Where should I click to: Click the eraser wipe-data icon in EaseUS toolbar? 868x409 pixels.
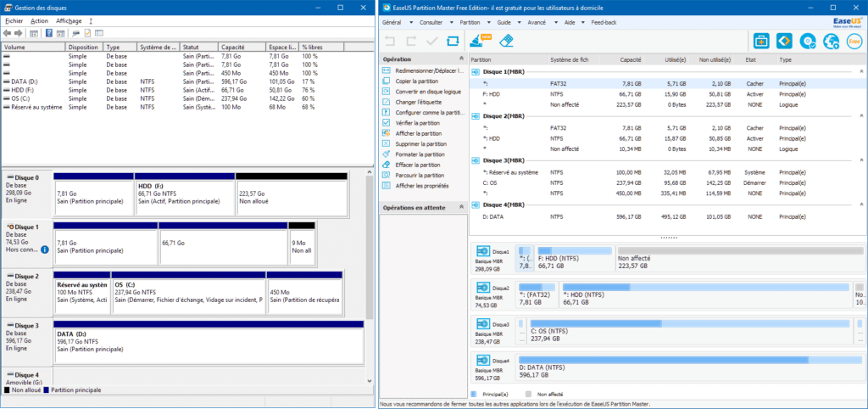(507, 41)
